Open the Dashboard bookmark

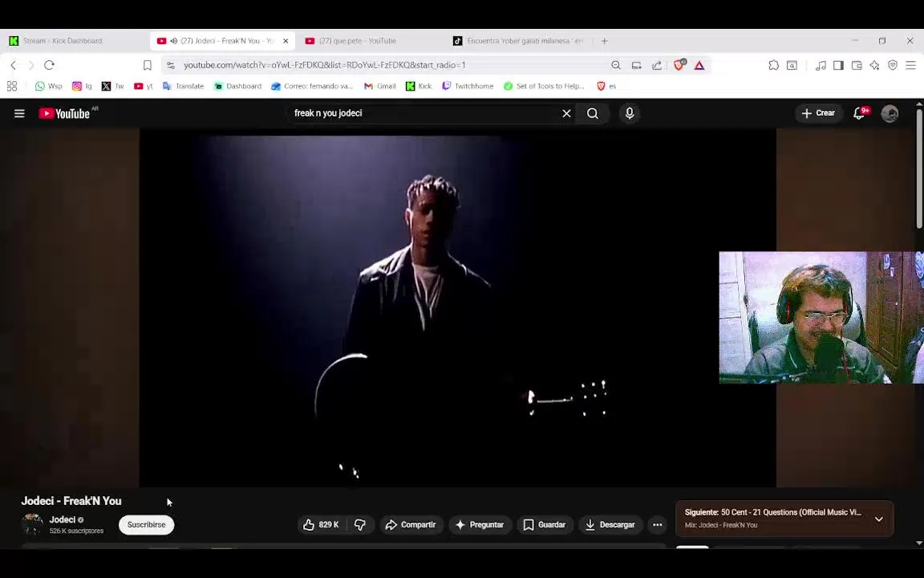(x=237, y=86)
